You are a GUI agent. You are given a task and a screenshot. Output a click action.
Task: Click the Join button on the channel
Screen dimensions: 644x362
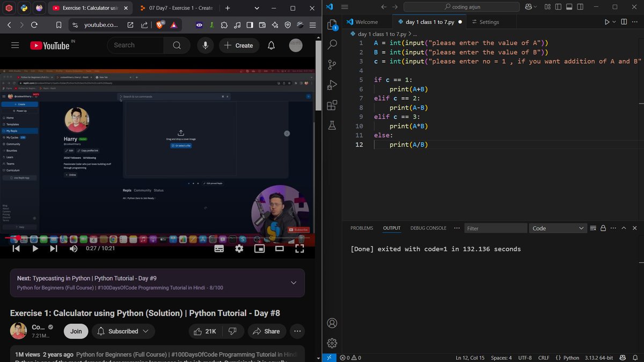tap(76, 331)
